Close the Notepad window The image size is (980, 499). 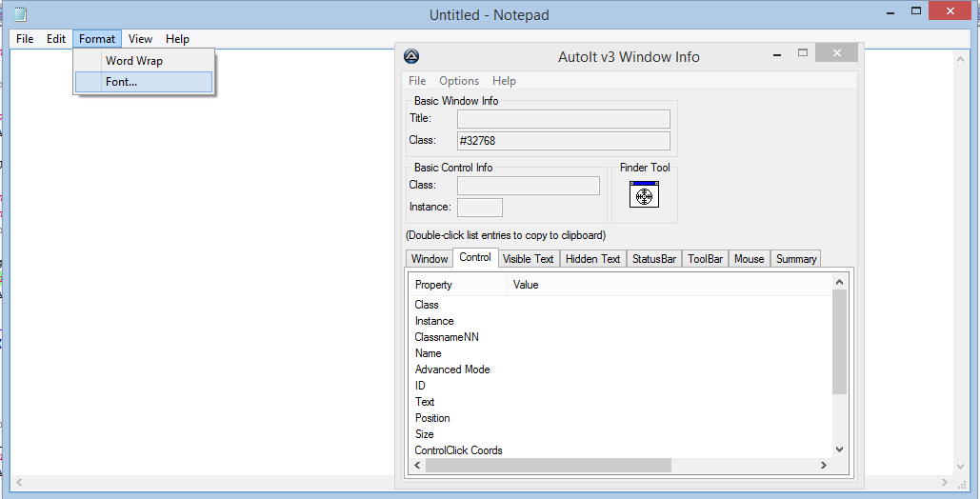[950, 10]
